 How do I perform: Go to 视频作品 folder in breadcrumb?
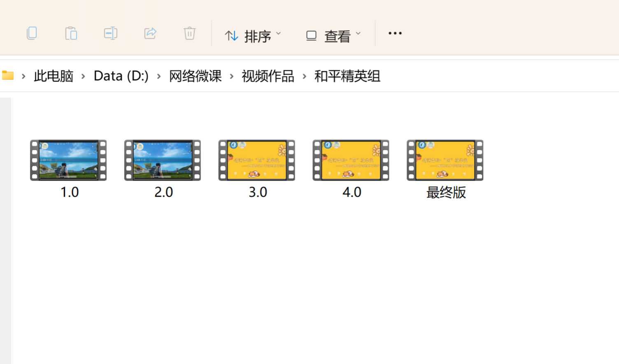268,76
